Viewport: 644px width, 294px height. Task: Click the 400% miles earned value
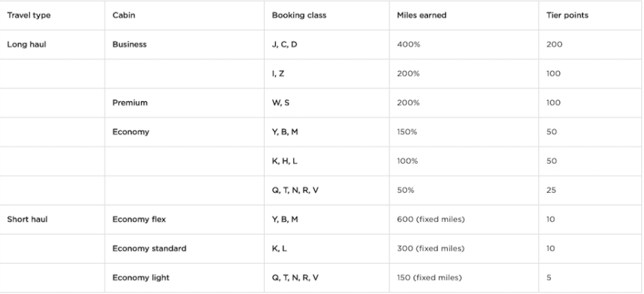(x=408, y=45)
